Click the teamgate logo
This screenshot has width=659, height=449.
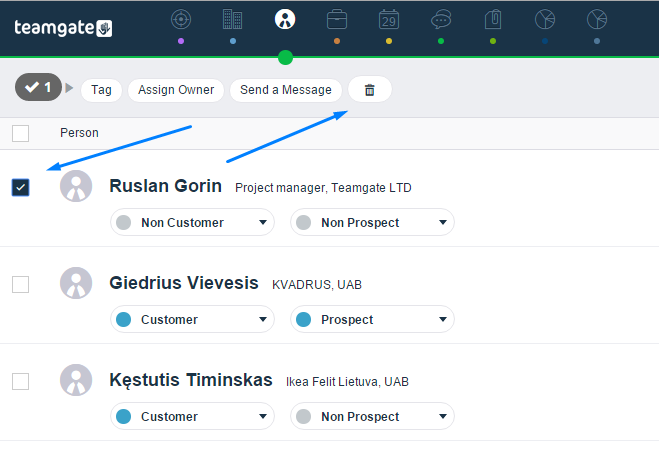pyautogui.click(x=63, y=28)
